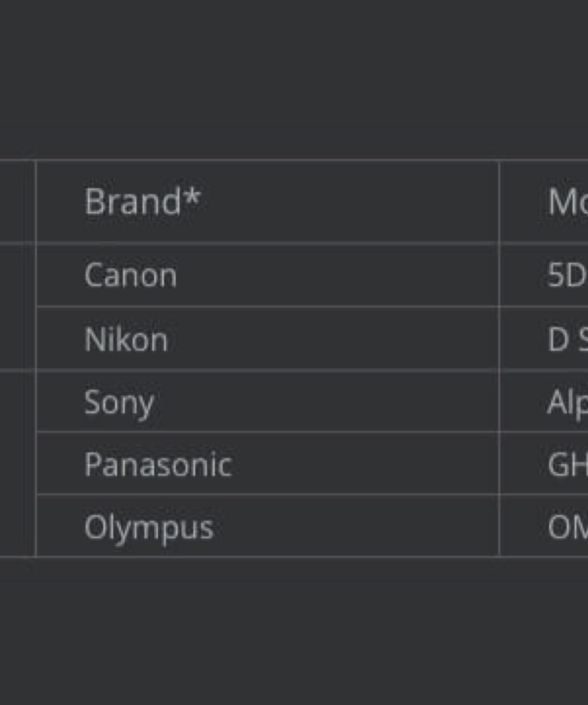Select the Canon brand cell
Screen dimensions: 588x705
130,275
